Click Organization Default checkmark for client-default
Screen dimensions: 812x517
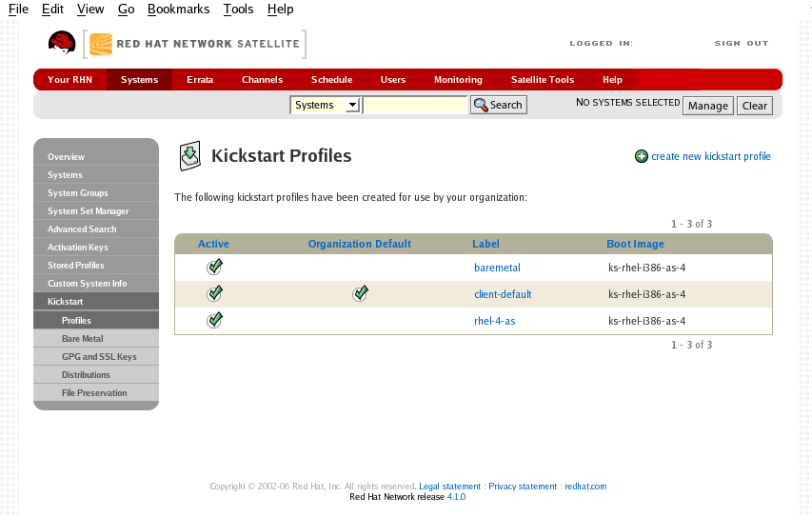[360, 294]
